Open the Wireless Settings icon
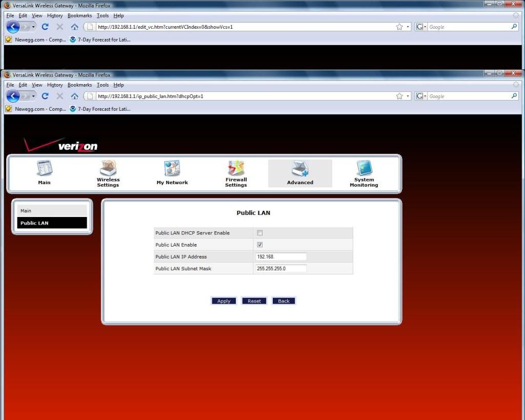This screenshot has height=420, width=525. tap(108, 173)
